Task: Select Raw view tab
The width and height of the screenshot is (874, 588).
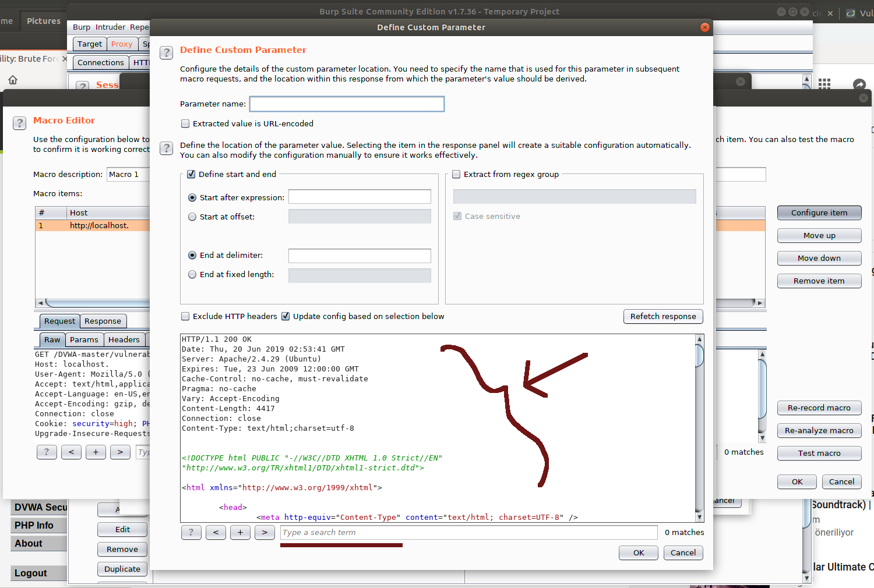Action: [x=52, y=339]
